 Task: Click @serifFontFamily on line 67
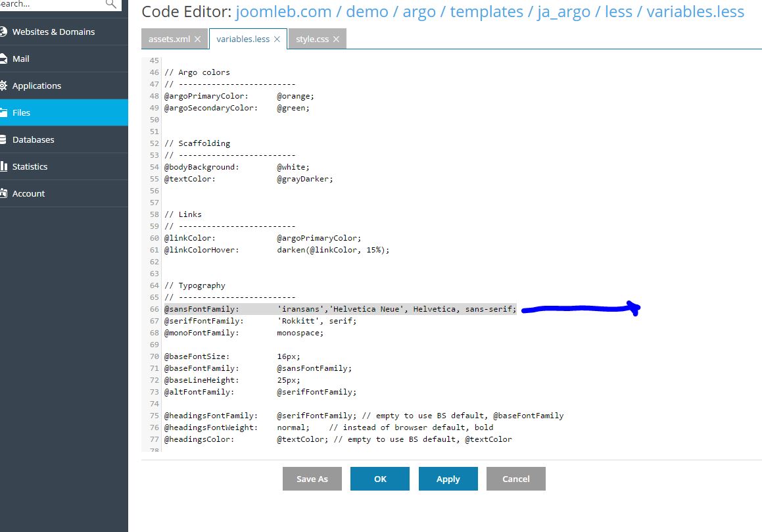[x=204, y=321]
